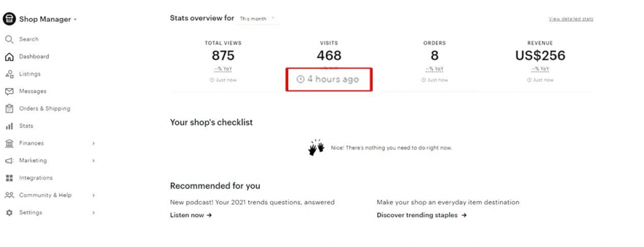This screenshot has height=247, width=644.
Task: Click the Marketing megaphone icon
Action: pos(9,161)
